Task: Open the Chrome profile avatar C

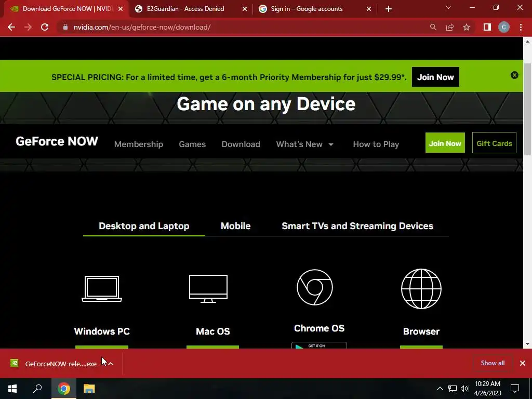Action: coord(504,27)
